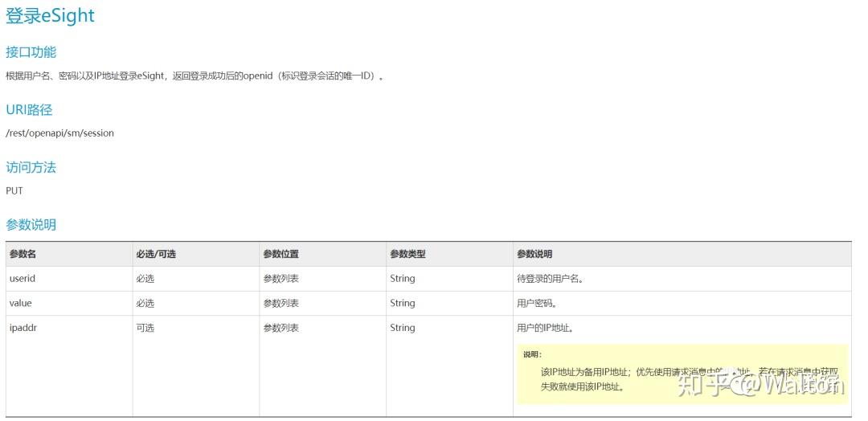Click 参数列表 in the userid row

(281, 279)
